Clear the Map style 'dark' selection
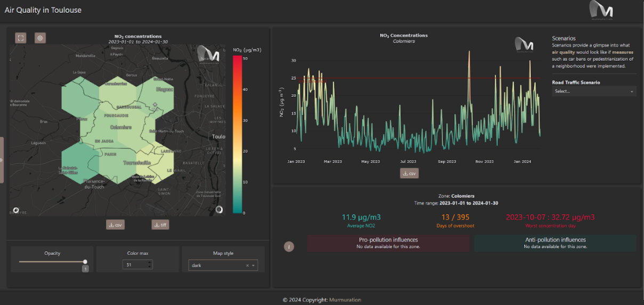Viewport: 644px width, 305px height. click(247, 265)
